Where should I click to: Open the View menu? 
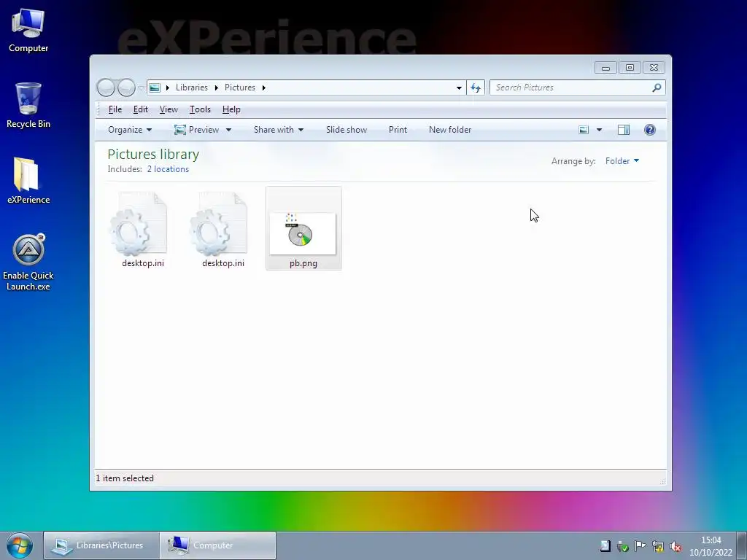pos(169,109)
